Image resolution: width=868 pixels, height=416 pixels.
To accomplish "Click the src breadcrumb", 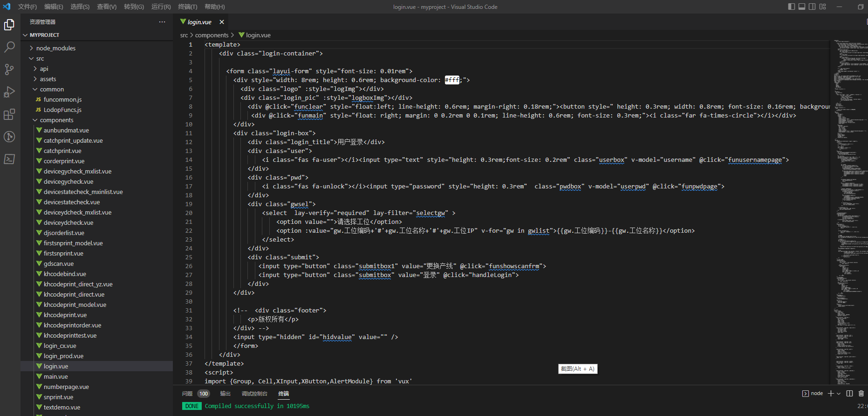I will (x=184, y=35).
